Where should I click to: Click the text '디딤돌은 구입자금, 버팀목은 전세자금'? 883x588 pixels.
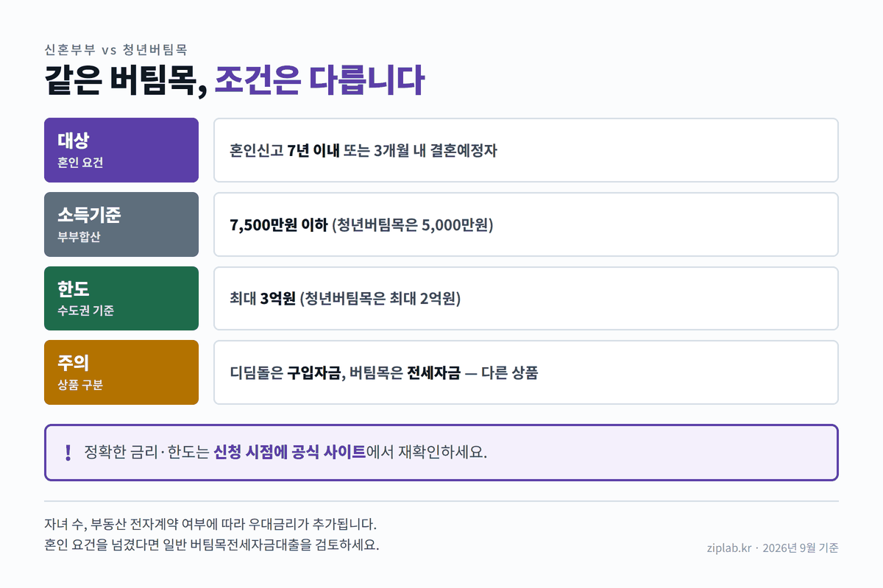(x=345, y=372)
